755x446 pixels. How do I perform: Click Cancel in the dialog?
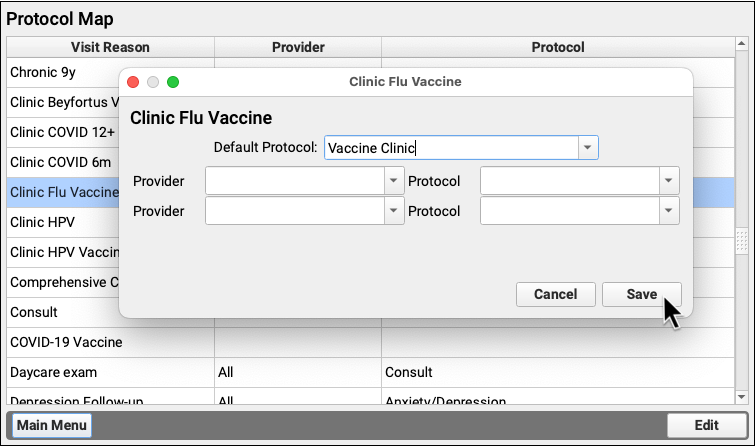pos(556,294)
